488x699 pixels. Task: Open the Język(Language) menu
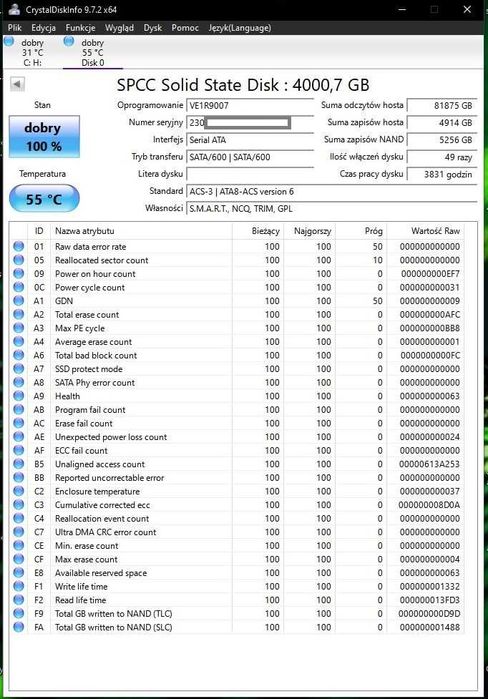coord(239,28)
